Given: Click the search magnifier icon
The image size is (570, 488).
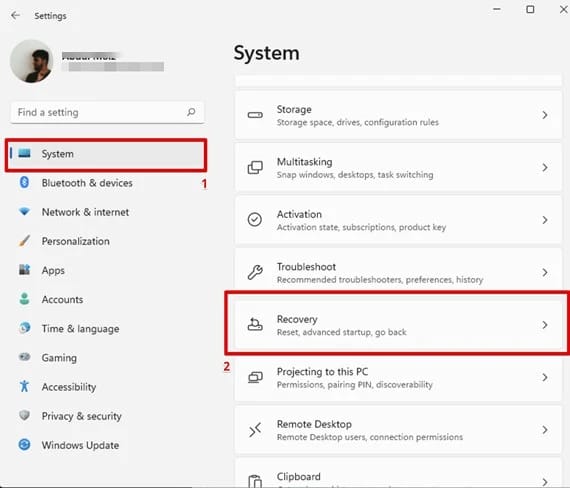Looking at the screenshot, I should point(191,112).
